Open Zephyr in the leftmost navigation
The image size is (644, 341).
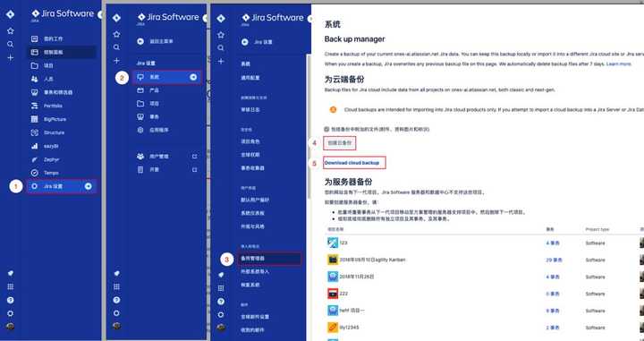pos(52,159)
